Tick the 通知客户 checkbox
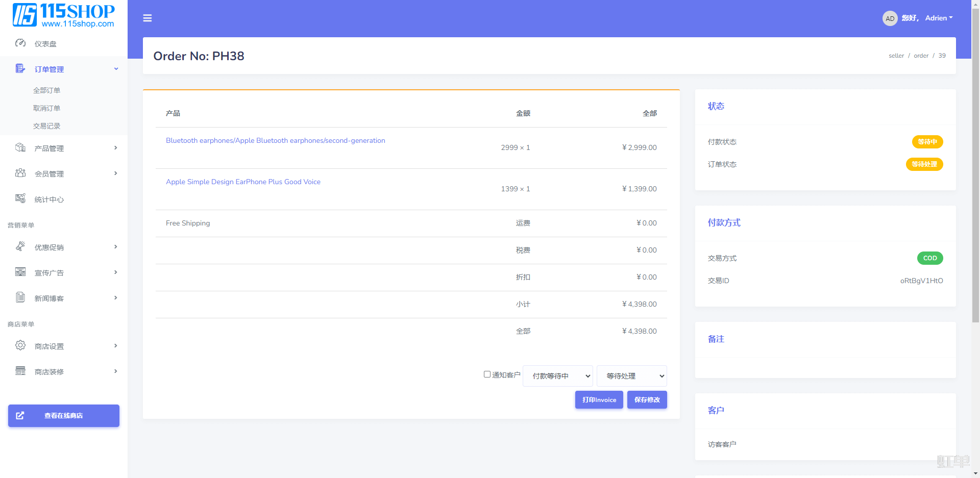The image size is (980, 478). (x=487, y=374)
